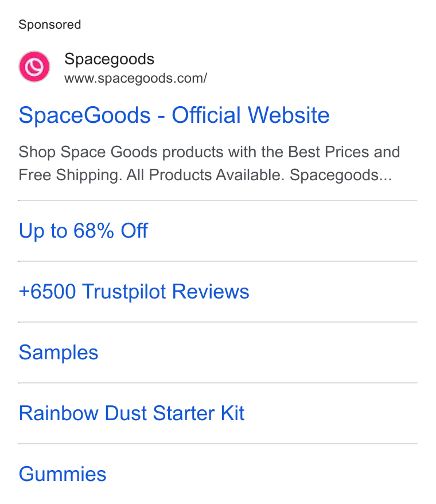
Task: Click the truncated Spacegoods... text in description
Action: click(x=341, y=176)
